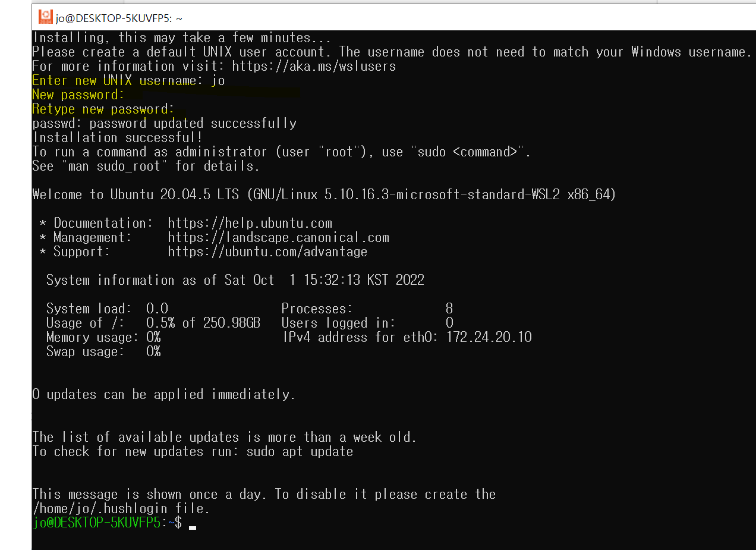Click the 'Welcome to Ubuntu 20.04.5 LTS' line
The width and height of the screenshot is (756, 550).
[324, 194]
